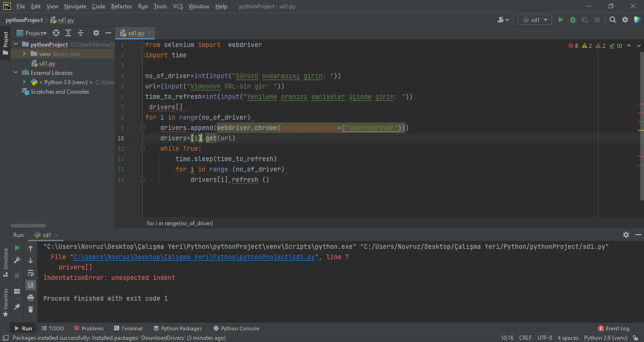Start debugging with the green bug icon
The height and width of the screenshot is (342, 644).
coord(572,20)
